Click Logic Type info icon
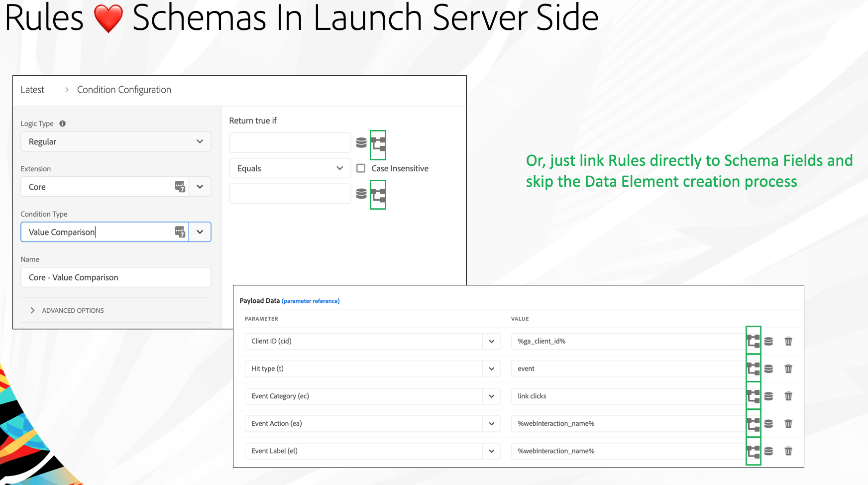This screenshot has width=868, height=485. click(x=63, y=123)
